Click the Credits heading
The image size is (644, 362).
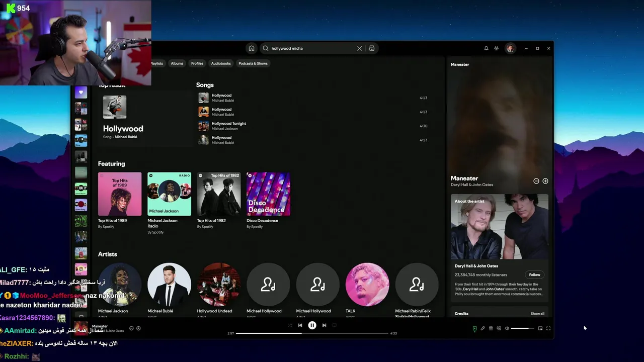tap(461, 314)
